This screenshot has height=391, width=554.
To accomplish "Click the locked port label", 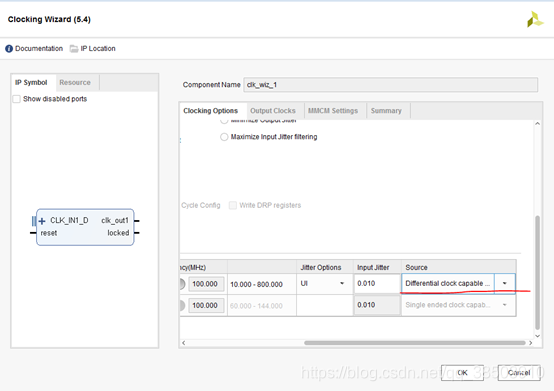I will tap(118, 233).
